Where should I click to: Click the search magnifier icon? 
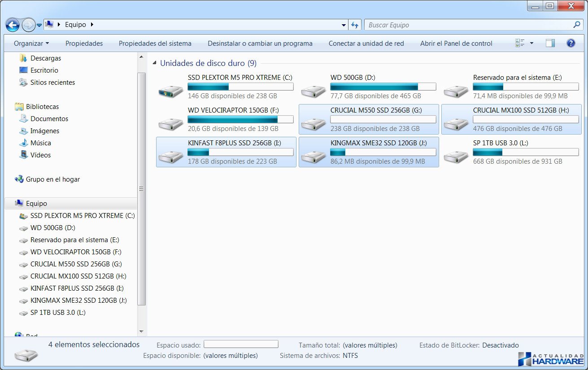click(x=577, y=25)
